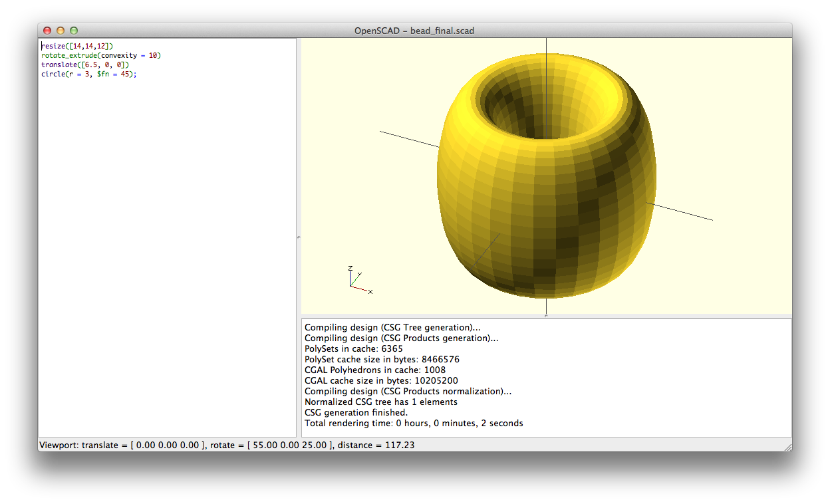Click the Viewport status bar text
This screenshot has width=830, height=504.
click(x=227, y=445)
